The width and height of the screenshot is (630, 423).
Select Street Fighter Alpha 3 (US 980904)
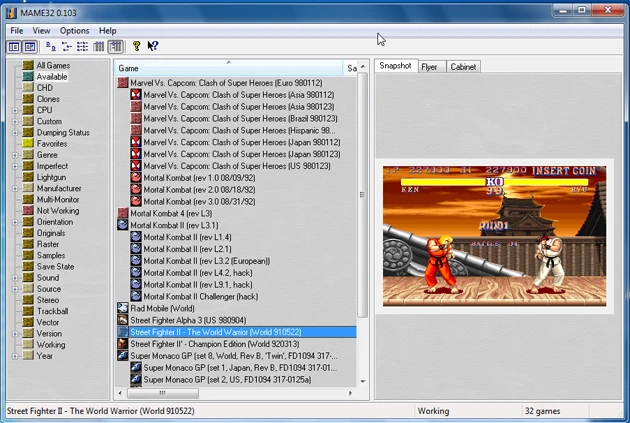tap(188, 320)
